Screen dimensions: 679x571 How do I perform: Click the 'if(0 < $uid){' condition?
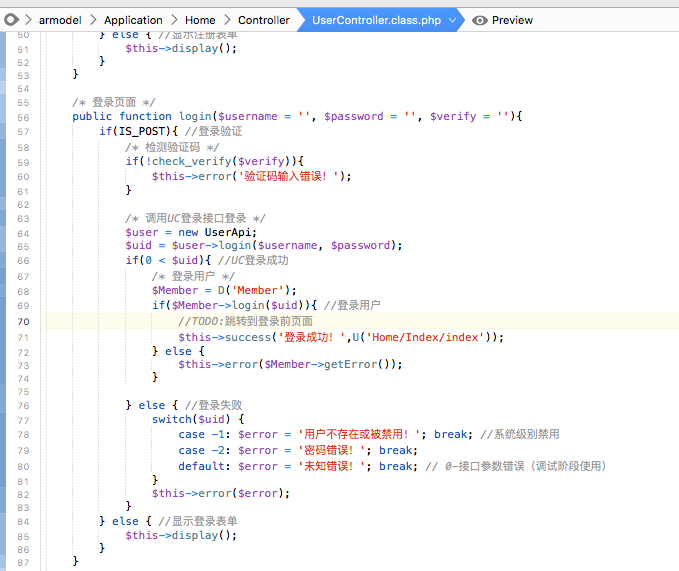(168, 260)
